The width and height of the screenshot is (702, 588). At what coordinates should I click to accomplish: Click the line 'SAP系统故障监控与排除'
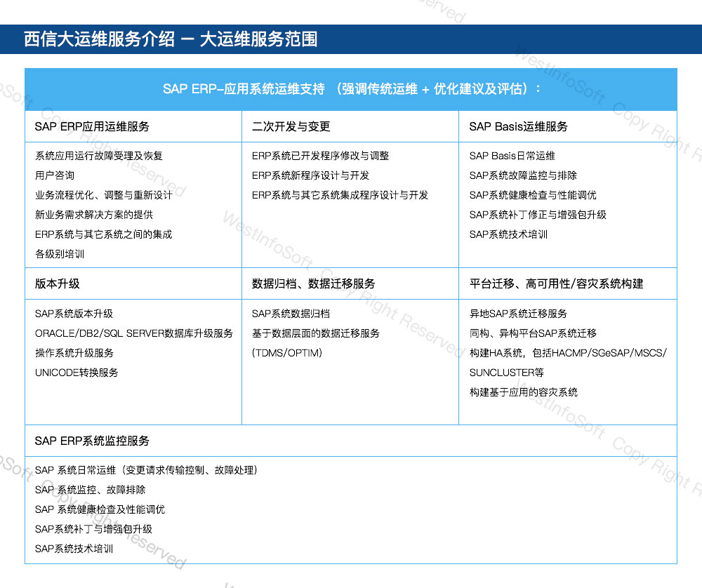pos(524,175)
